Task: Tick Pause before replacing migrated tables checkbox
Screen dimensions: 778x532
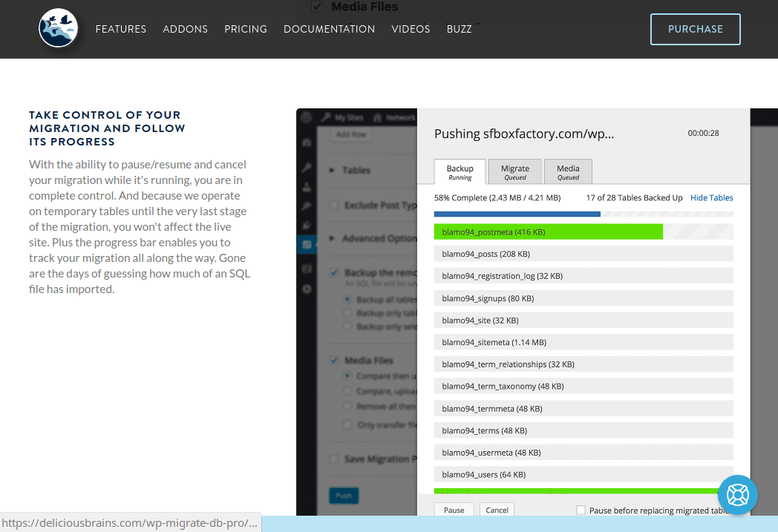Action: pos(581,510)
